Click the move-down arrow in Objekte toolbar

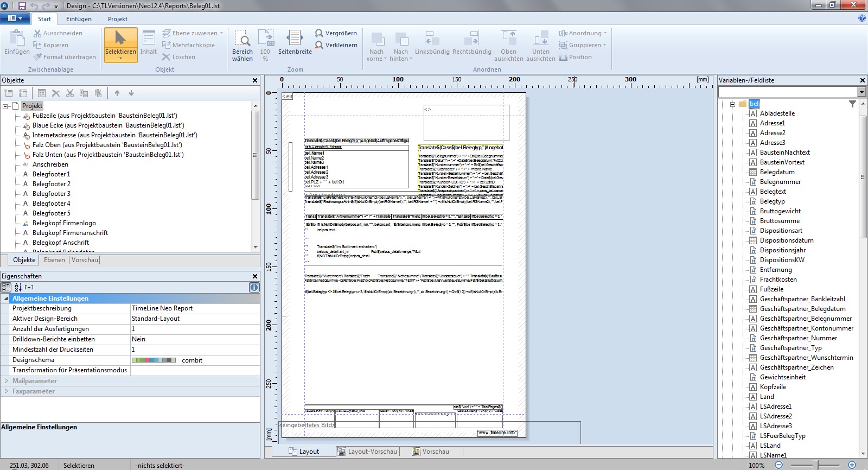pyautogui.click(x=131, y=93)
